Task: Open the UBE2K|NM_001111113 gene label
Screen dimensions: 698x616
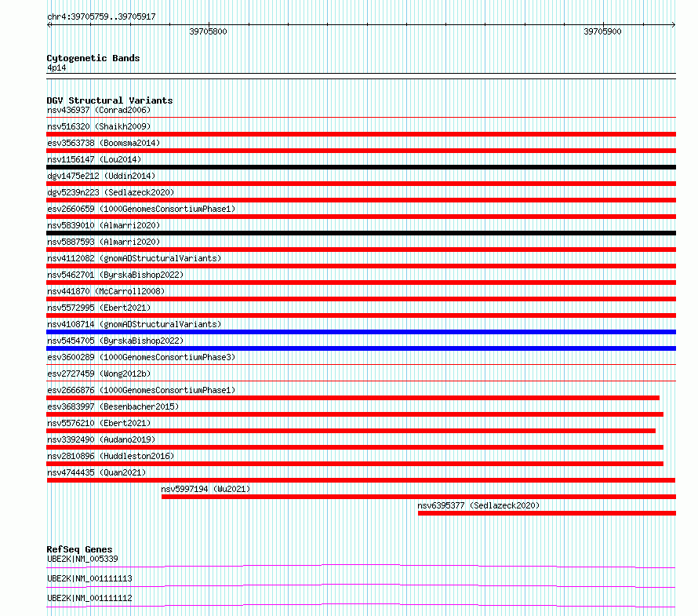Action: point(89,578)
